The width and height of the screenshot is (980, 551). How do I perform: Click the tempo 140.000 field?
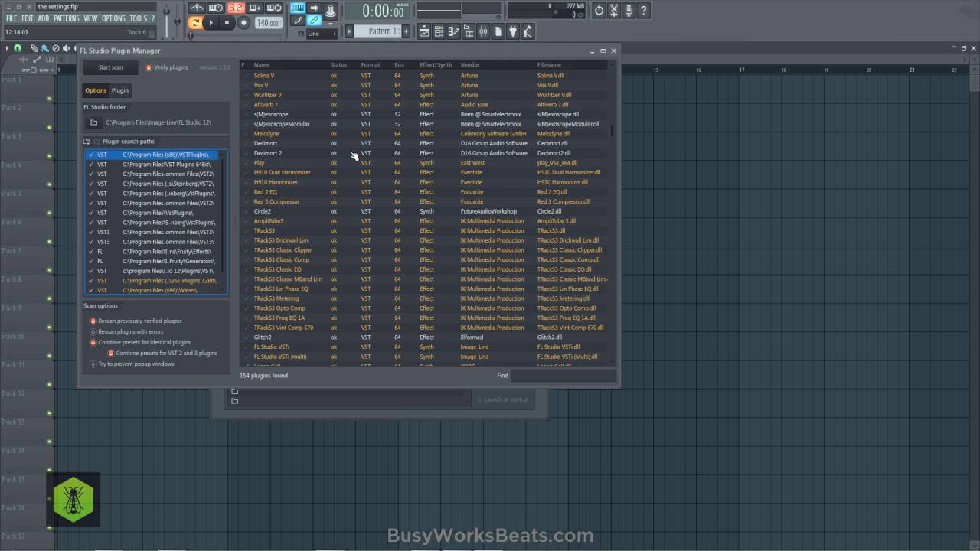267,23
